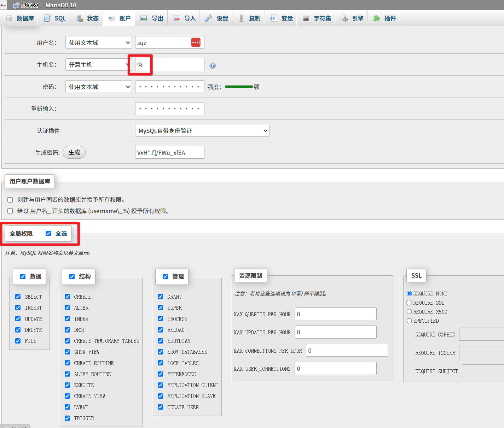Screen dimensions: 504x428
Task: Open the 认证插件 authentication plugin dropdown
Action: 202,130
